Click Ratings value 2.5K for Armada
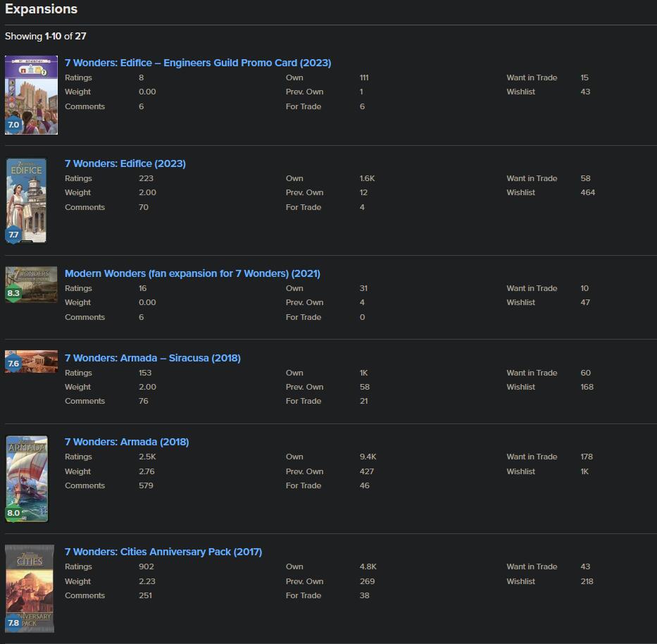This screenshot has height=644, width=657. 147,457
